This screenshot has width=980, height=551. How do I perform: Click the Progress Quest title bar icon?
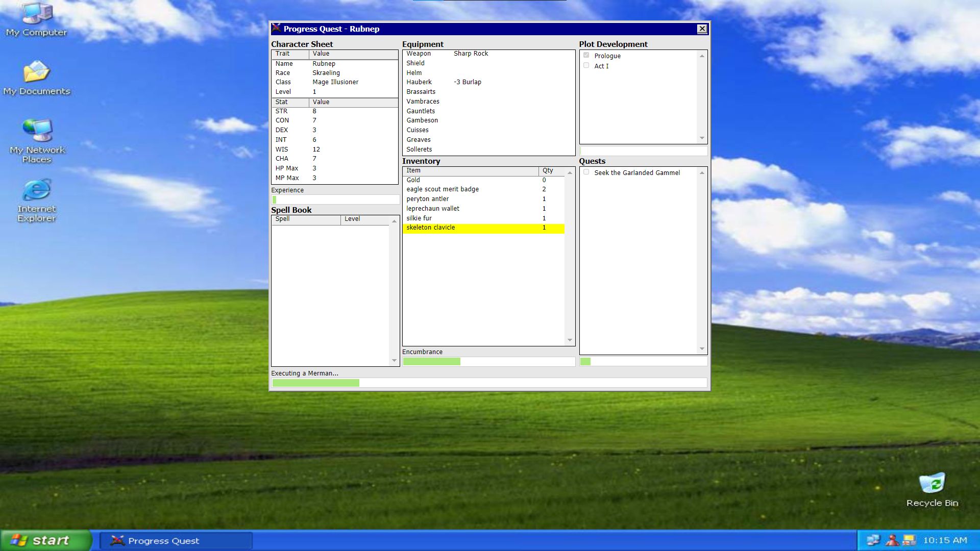click(x=276, y=29)
